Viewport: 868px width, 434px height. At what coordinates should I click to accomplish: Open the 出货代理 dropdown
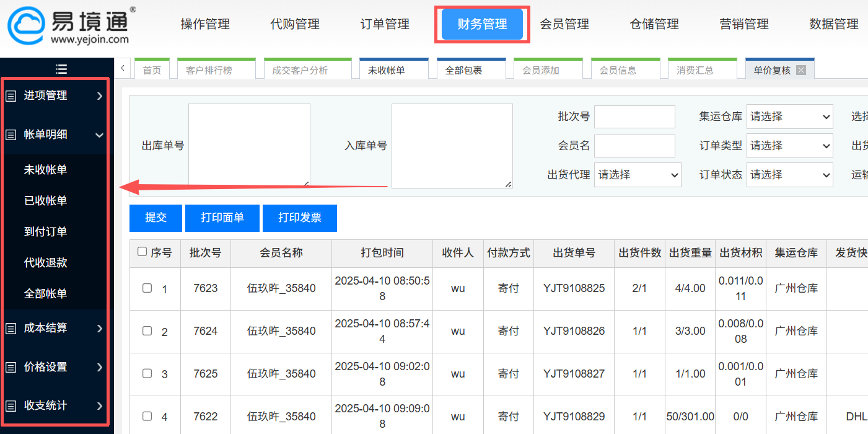tap(638, 175)
